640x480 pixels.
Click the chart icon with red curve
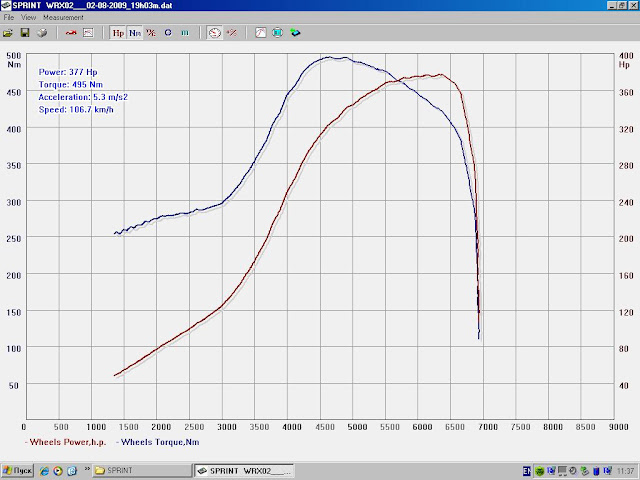[261, 33]
